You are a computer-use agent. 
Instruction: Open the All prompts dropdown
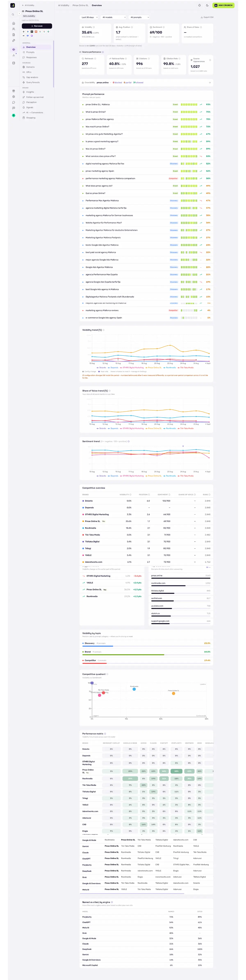139,17
